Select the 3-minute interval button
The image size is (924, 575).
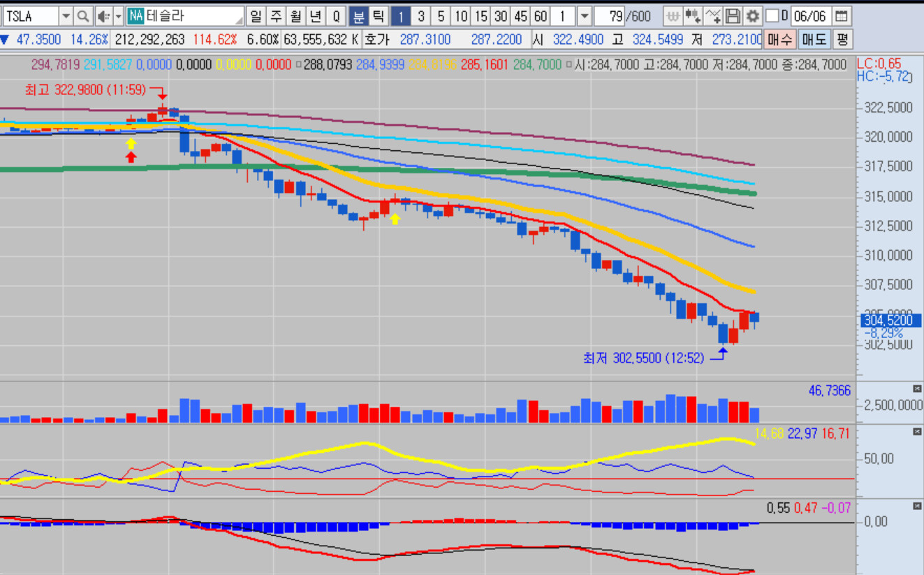coord(420,16)
